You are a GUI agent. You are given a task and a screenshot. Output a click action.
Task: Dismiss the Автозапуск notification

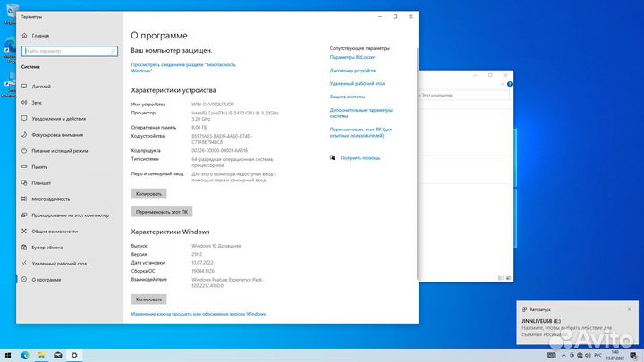tap(629, 309)
